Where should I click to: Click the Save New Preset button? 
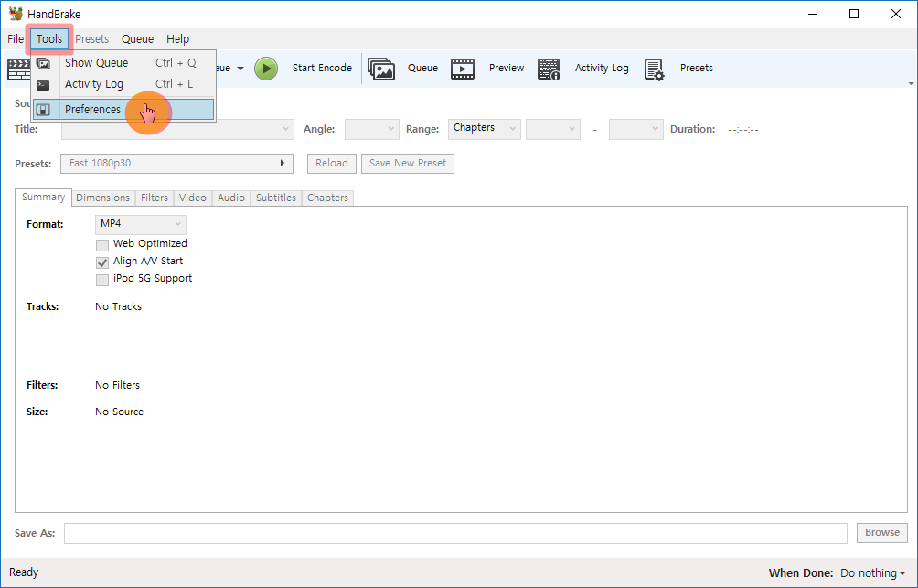coord(408,164)
